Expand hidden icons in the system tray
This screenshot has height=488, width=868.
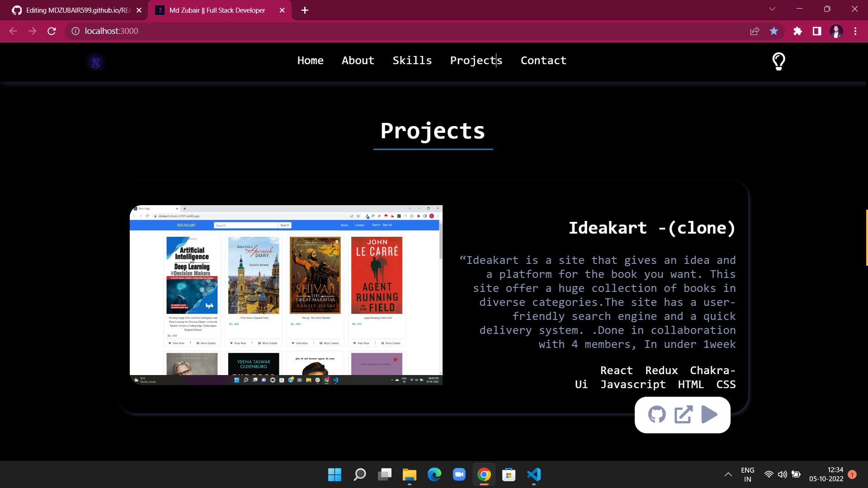(x=728, y=474)
